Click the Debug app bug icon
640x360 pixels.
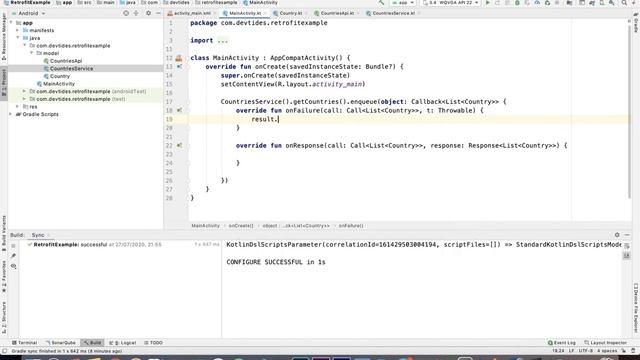[x=517, y=3]
